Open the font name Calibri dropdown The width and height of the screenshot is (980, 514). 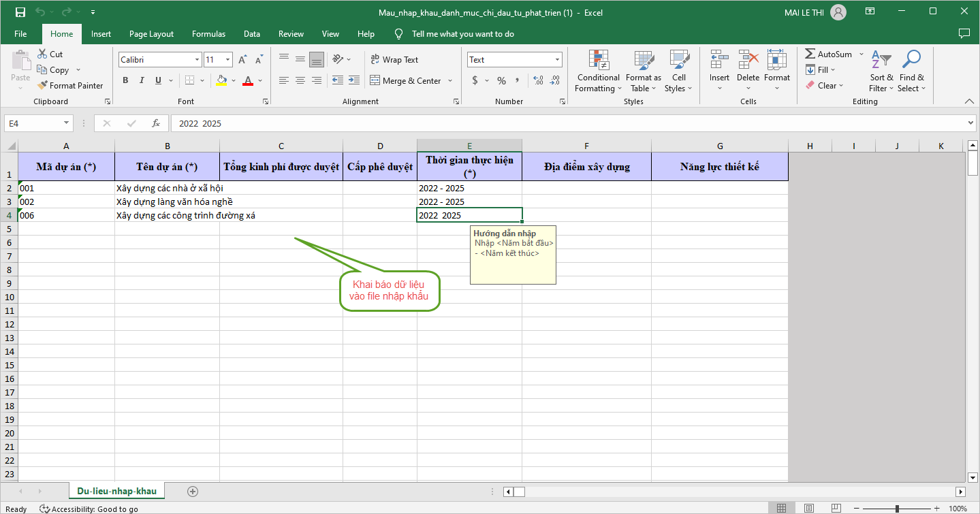point(197,60)
